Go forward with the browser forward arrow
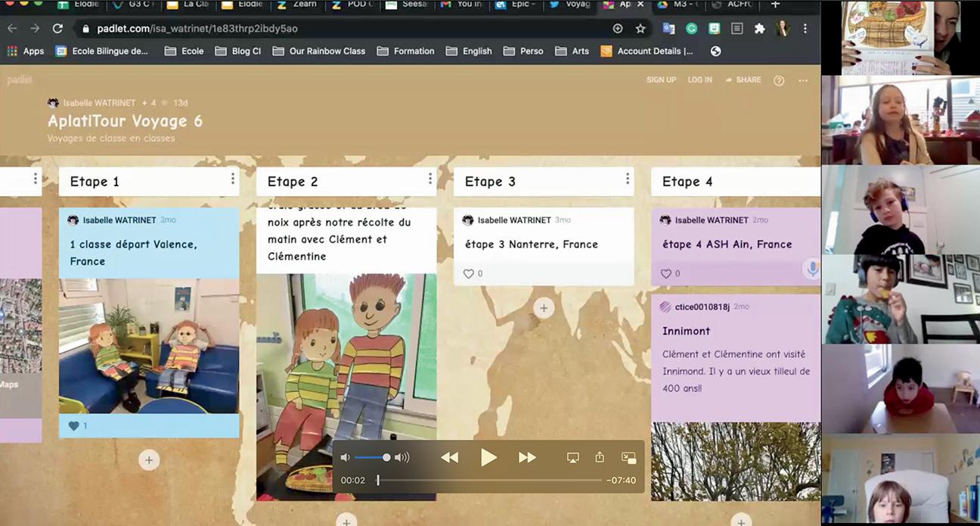The height and width of the screenshot is (526, 980). pos(35,28)
